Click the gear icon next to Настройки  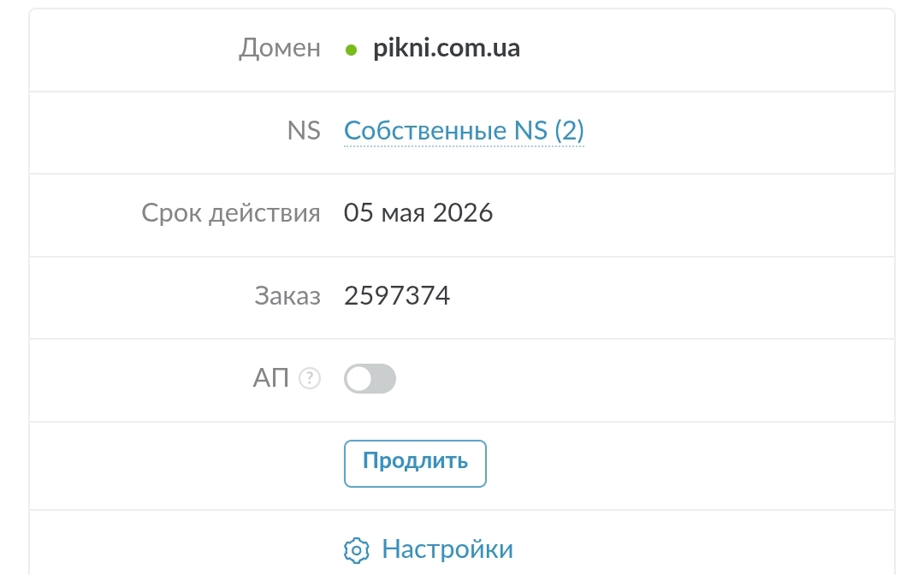356,548
